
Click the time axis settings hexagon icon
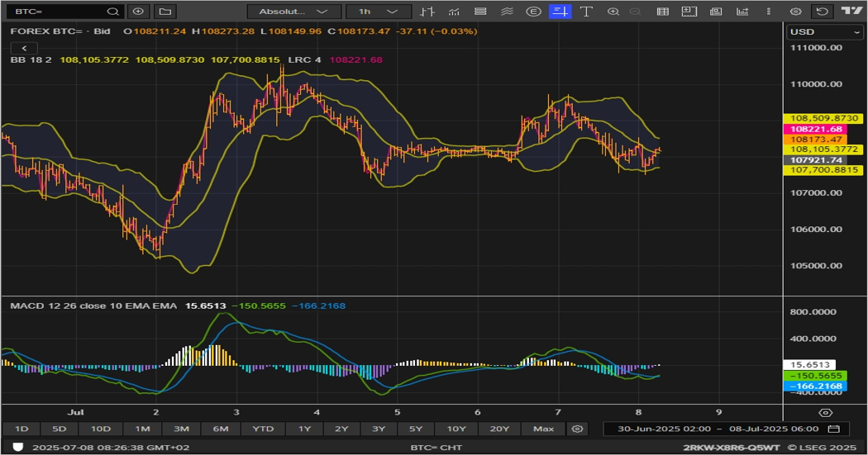[825, 412]
